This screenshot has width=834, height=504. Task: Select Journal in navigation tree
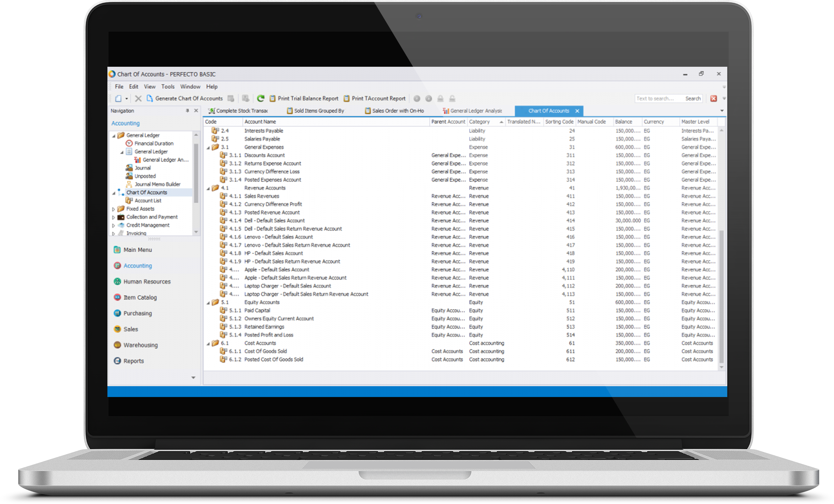[143, 168]
